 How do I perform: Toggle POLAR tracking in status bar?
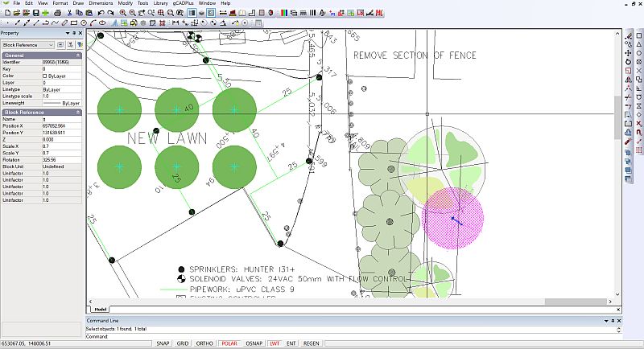click(229, 343)
